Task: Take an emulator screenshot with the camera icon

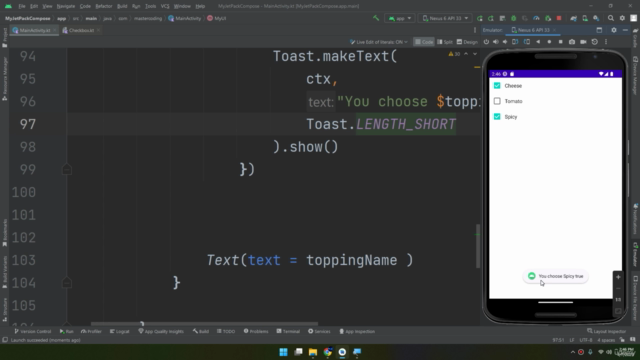Action: [572, 42]
